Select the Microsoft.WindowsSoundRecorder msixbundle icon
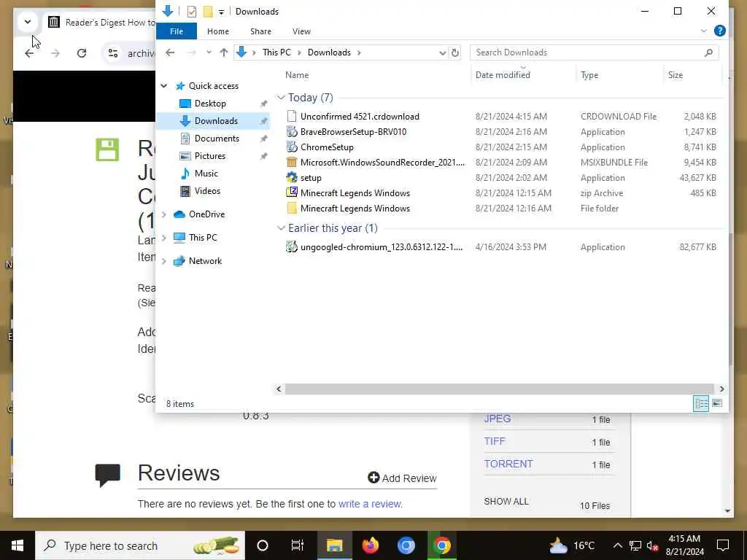This screenshot has height=560, width=747. pos(292,162)
